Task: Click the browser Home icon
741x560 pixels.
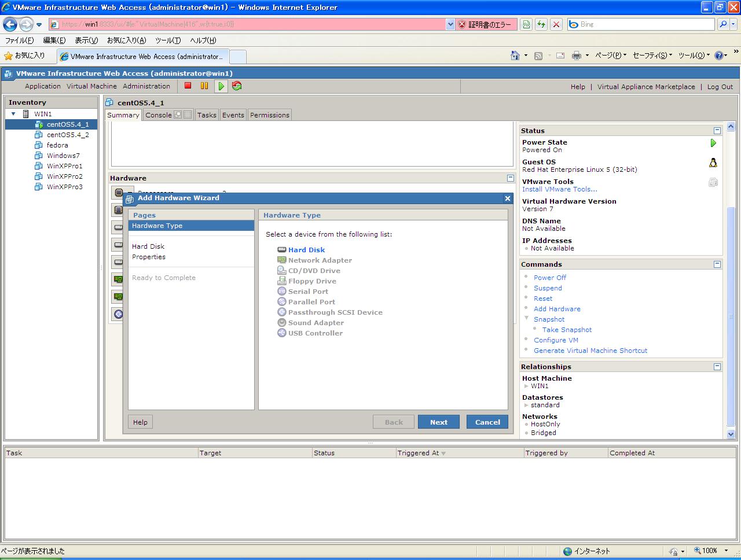Action: pos(515,56)
